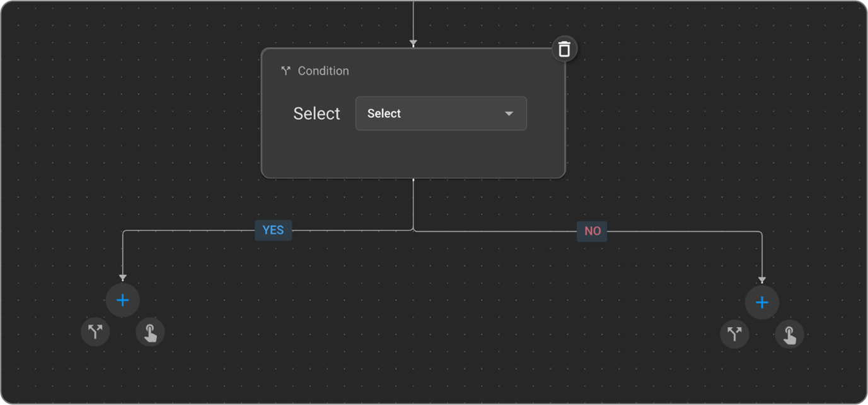Insert condition split icon under YES branch
Image resolution: width=868 pixels, height=405 pixels.
coord(95,331)
